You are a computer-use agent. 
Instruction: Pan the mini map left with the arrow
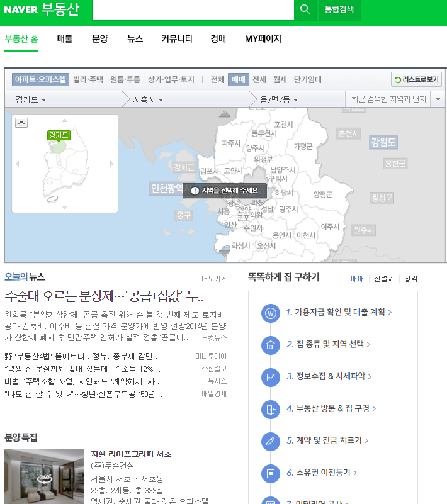tap(18, 164)
